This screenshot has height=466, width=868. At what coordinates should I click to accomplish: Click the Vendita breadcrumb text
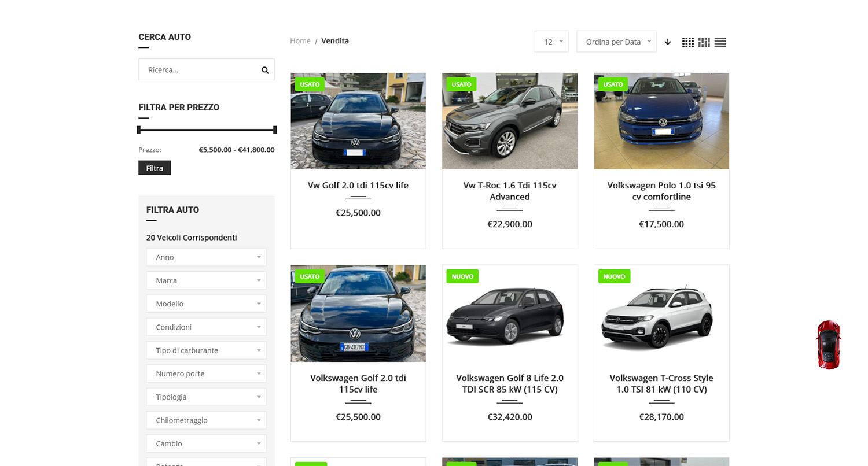coord(335,41)
